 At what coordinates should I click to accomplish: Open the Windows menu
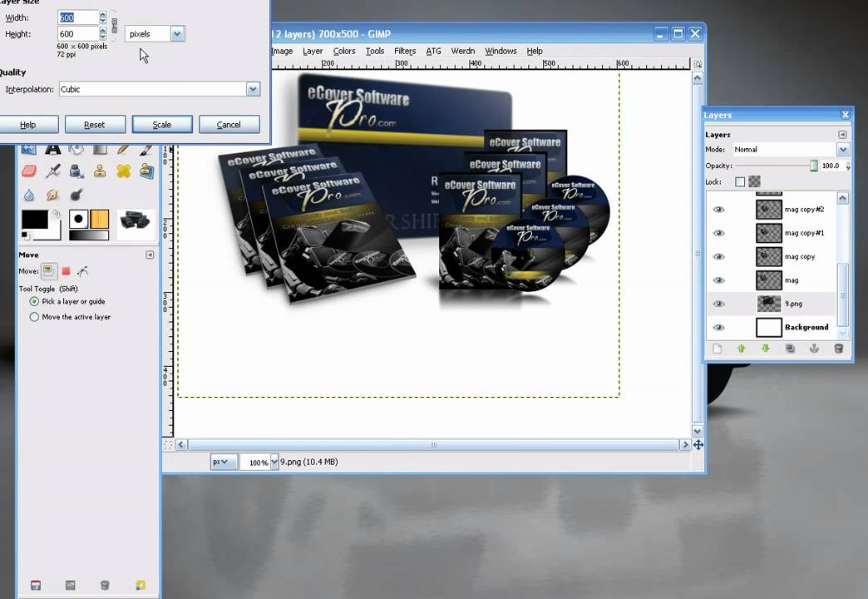click(x=501, y=51)
